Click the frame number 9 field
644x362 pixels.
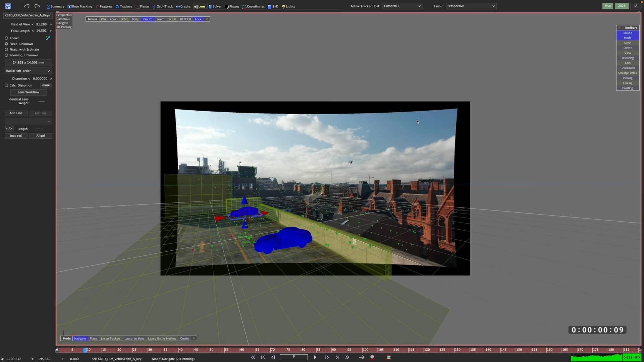(x=294, y=357)
